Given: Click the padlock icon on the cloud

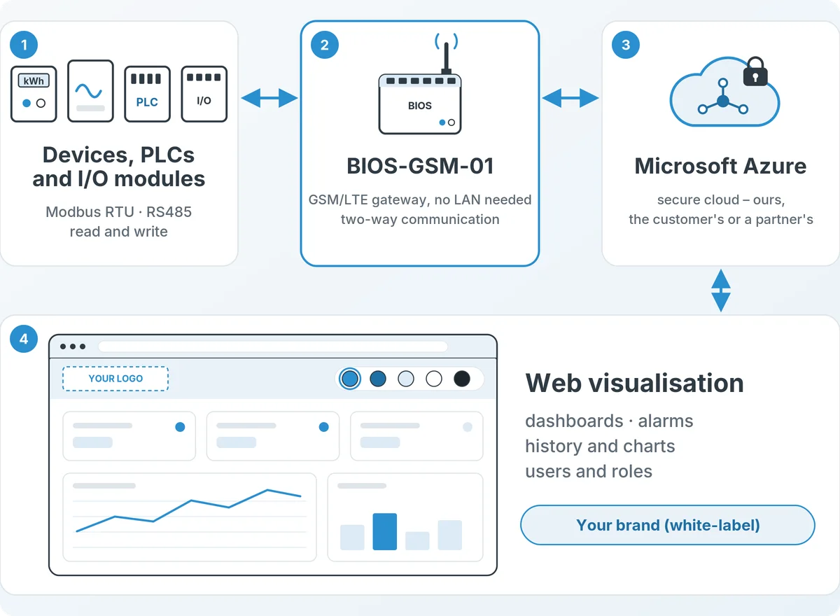Looking at the screenshot, I should tap(755, 71).
